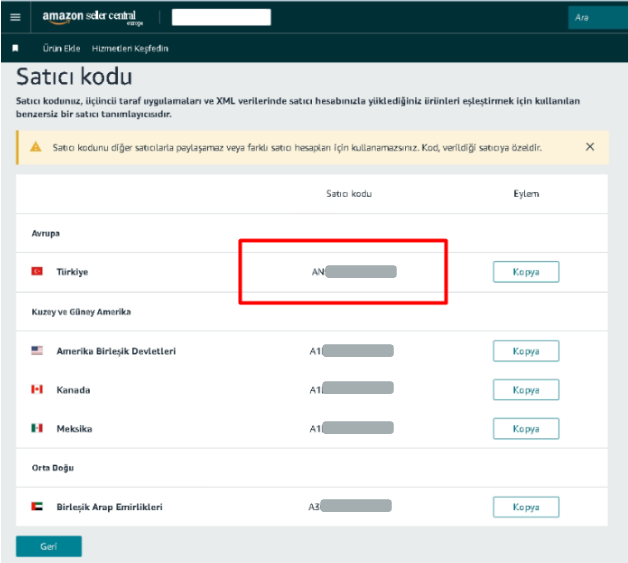This screenshot has width=628, height=563.
Task: Click the Geri back button
Action: coord(49,547)
